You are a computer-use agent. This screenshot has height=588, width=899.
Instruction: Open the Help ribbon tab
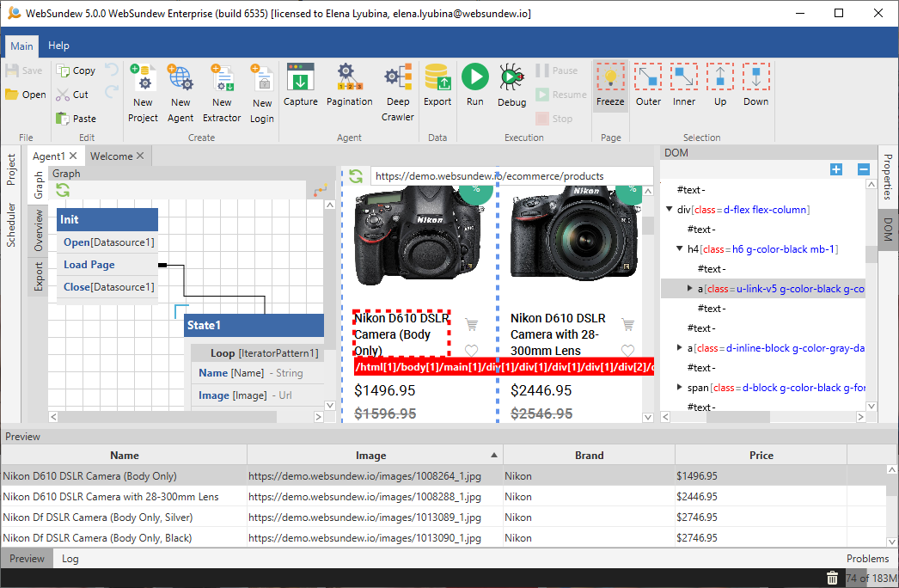pos(58,46)
